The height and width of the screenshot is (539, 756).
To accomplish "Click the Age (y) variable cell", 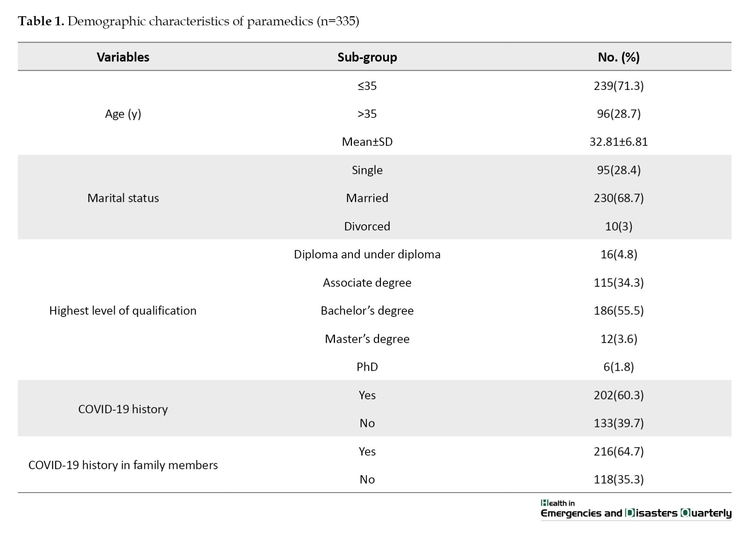I will 123,114.
